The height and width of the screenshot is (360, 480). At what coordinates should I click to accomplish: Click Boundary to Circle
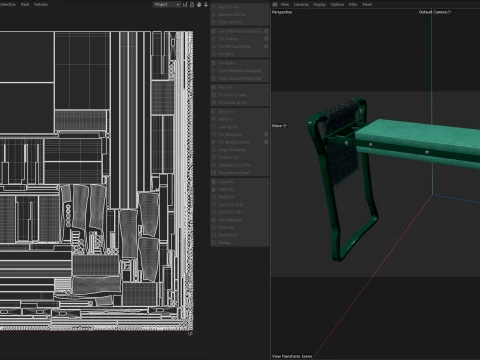[240, 165]
